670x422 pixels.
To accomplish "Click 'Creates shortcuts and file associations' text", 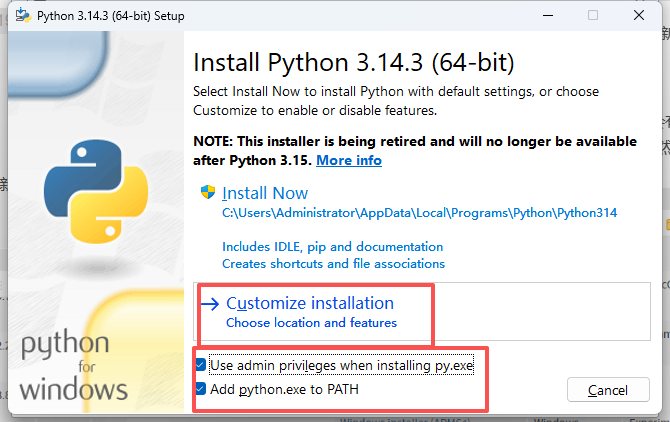I will click(333, 264).
